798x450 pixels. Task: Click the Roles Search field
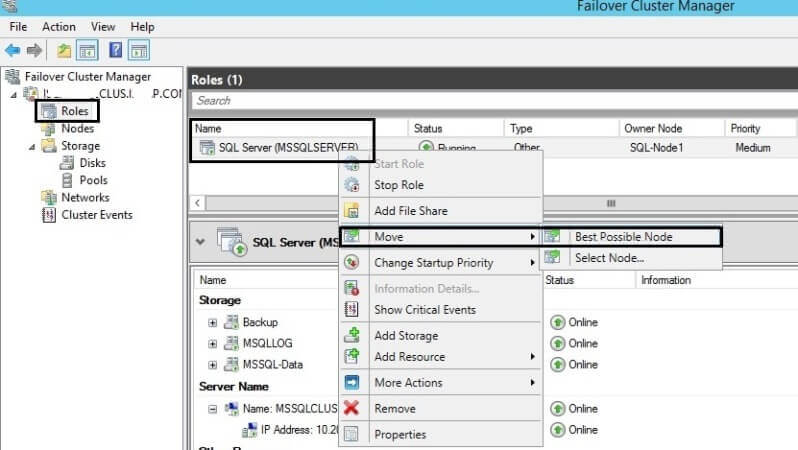[x=494, y=100]
